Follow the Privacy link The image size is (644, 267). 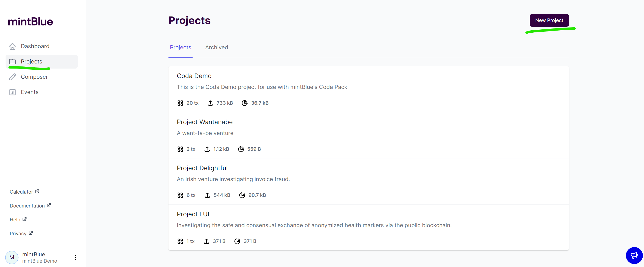18,233
